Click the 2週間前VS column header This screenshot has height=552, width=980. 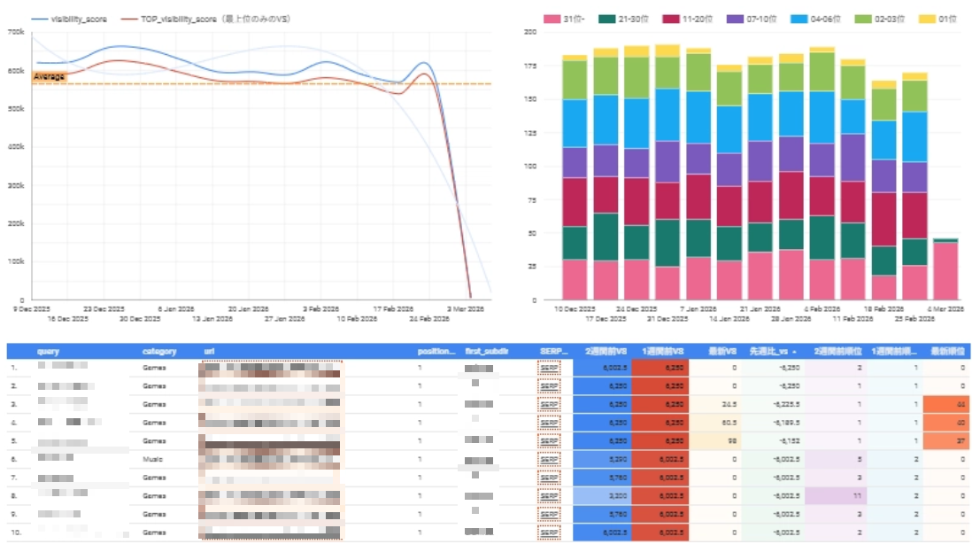pyautogui.click(x=602, y=352)
